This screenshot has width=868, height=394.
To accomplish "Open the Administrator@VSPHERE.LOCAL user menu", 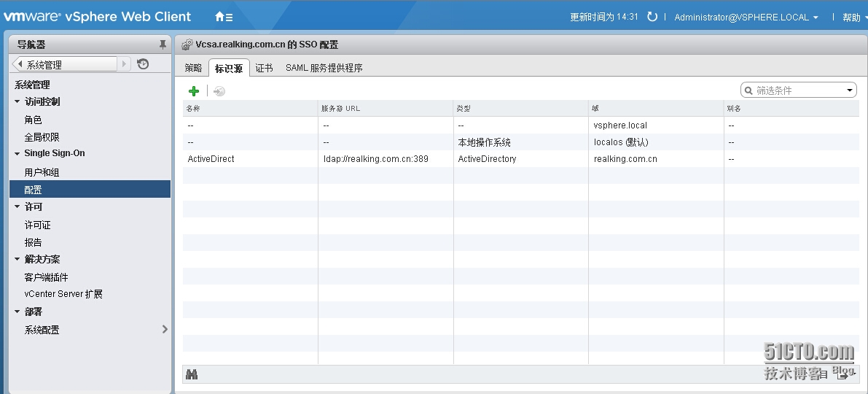I will point(746,18).
